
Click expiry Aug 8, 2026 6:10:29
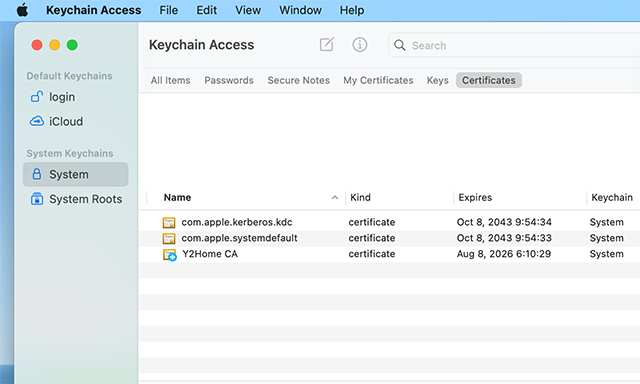pyautogui.click(x=504, y=254)
